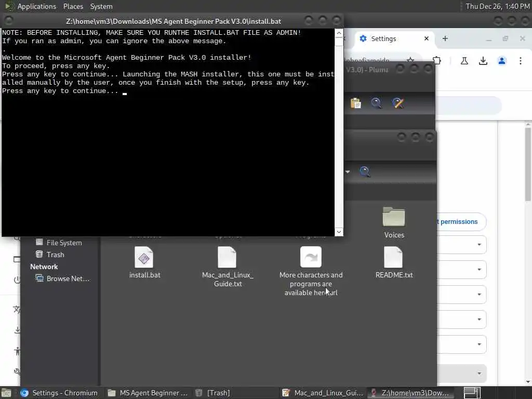Switch to MS Agent Beginner window in taskbar
This screenshot has width=532, height=399.
pos(148,393)
